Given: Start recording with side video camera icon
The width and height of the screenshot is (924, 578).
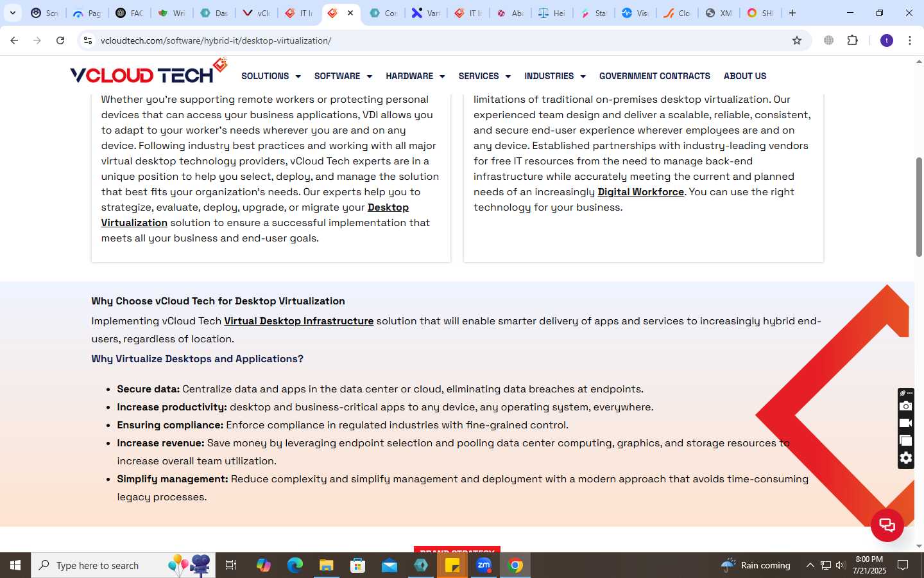Looking at the screenshot, I should (905, 423).
